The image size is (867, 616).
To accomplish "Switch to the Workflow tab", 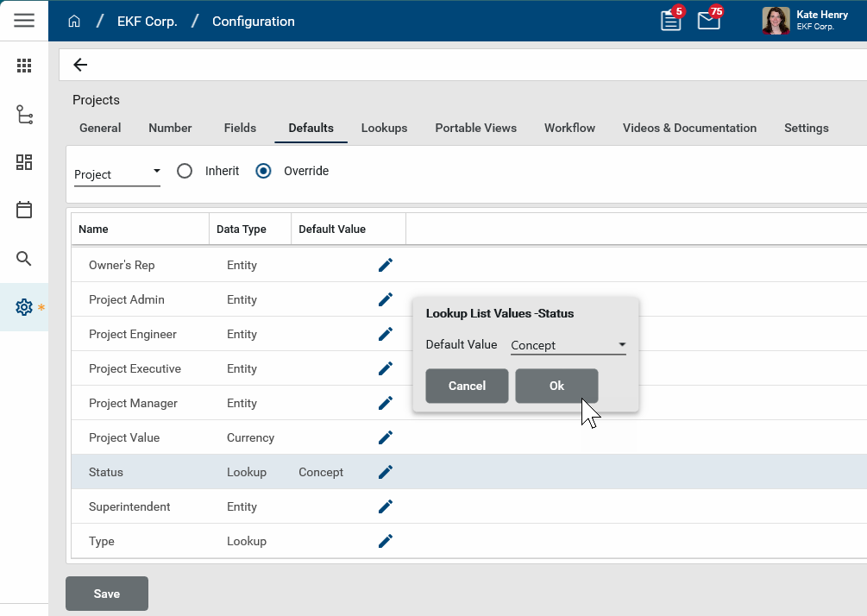I will 569,128.
